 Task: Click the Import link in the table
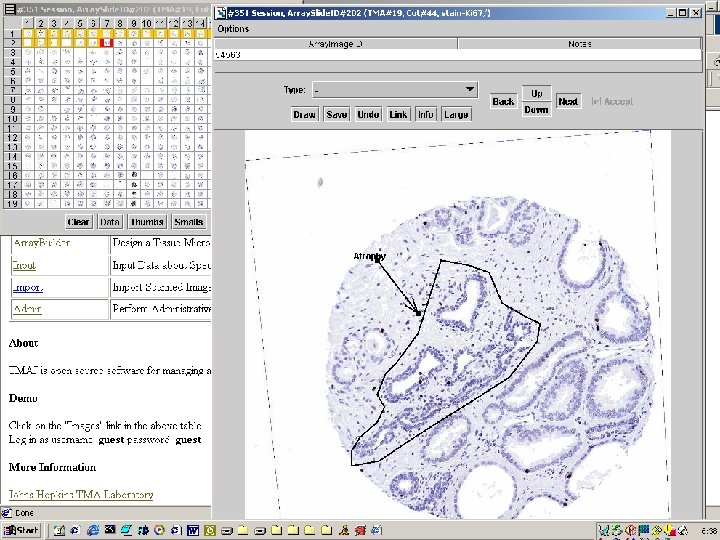pos(27,287)
